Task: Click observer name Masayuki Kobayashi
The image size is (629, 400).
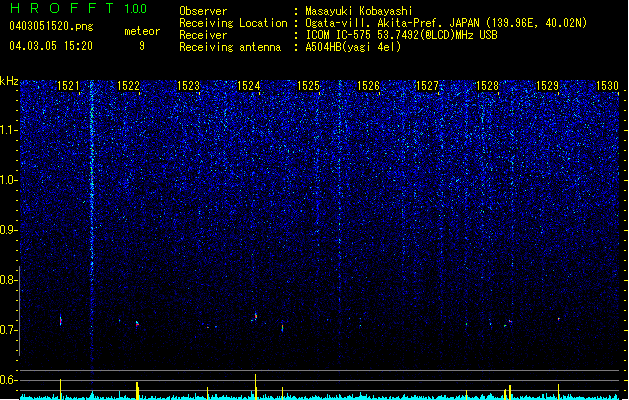Action: click(x=358, y=11)
